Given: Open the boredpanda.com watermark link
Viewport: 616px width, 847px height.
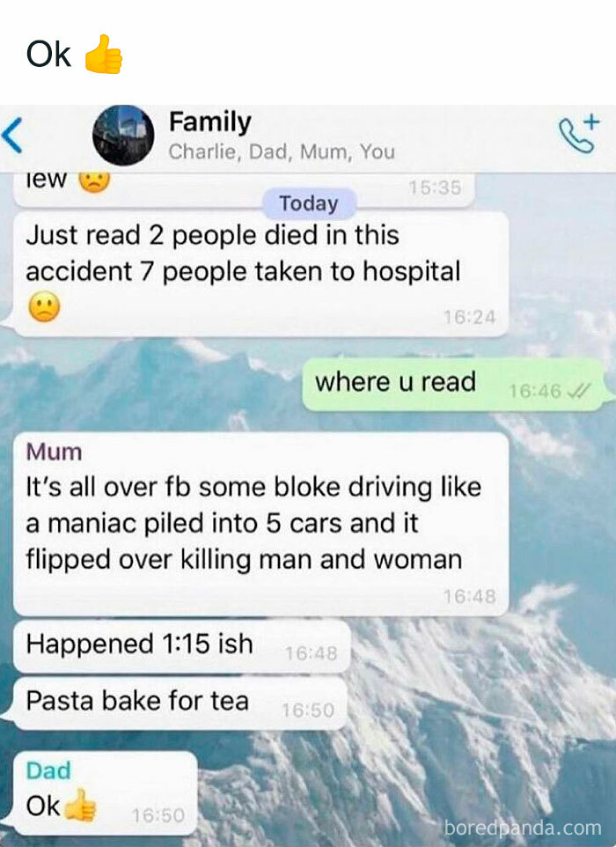Looking at the screenshot, I should pyautogui.click(x=522, y=828).
